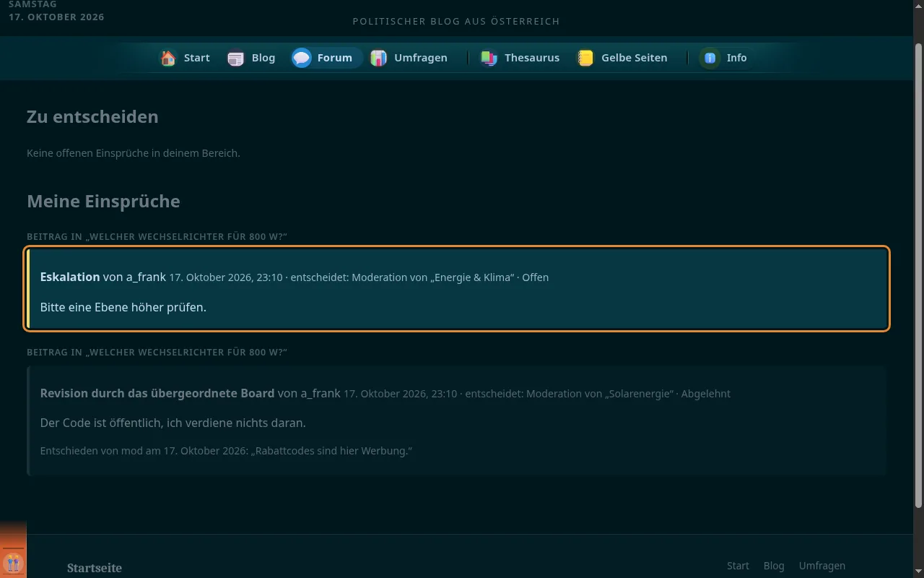Open the Gelbe Seiten menu item

point(623,58)
